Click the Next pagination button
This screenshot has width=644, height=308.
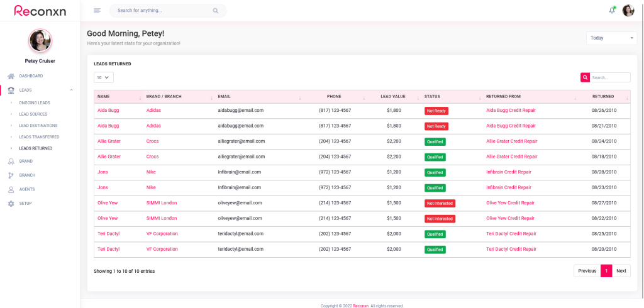621,271
